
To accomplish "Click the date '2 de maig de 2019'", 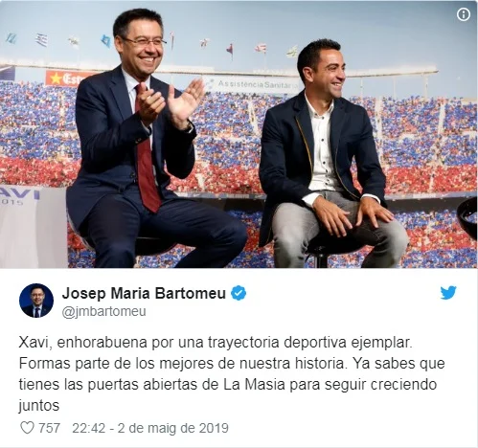I will tap(172, 428).
